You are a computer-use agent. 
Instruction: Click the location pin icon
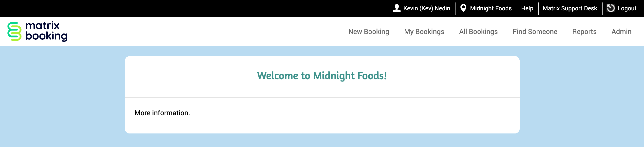pos(463,8)
